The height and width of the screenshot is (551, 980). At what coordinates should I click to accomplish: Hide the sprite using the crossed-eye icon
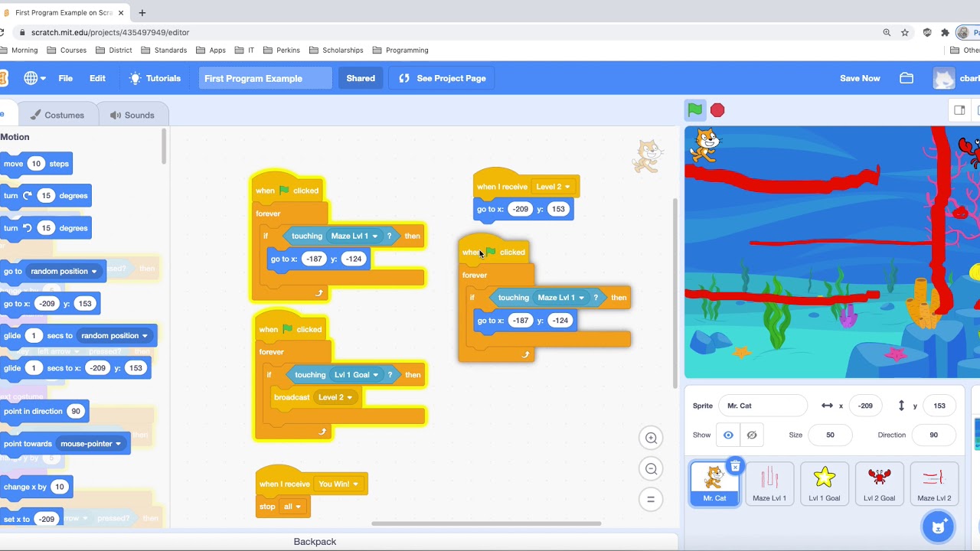[752, 435]
